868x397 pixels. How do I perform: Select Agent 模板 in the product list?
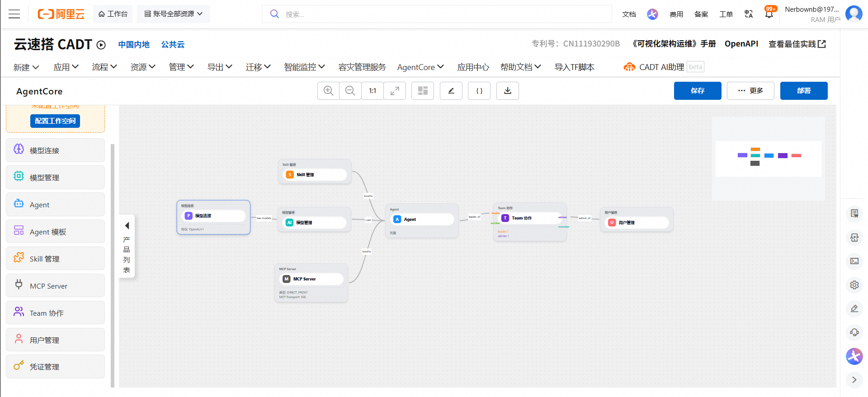coord(55,232)
